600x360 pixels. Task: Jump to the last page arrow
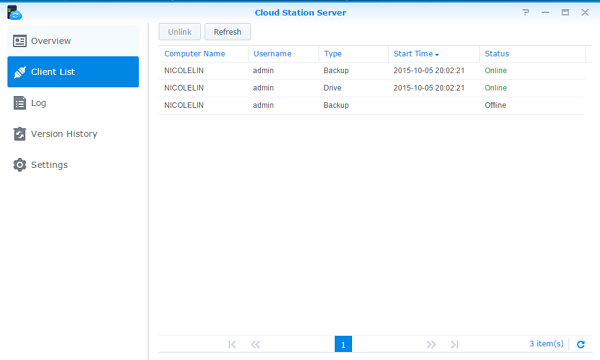tap(454, 344)
